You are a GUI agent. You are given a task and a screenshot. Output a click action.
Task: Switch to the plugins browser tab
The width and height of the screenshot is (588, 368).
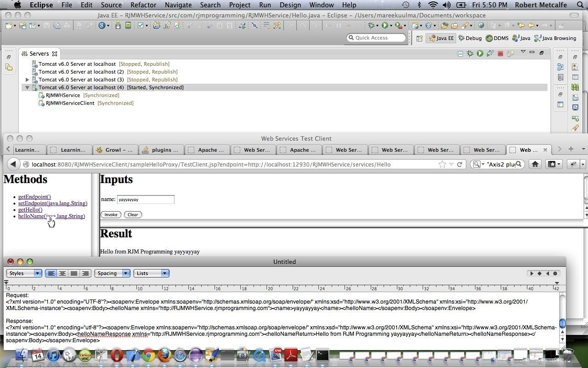pyautogui.click(x=161, y=150)
